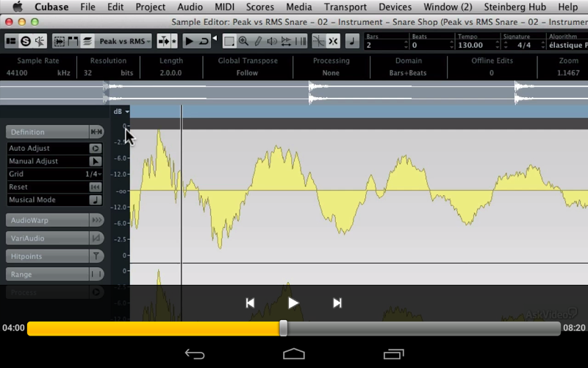Toggle the Sample Editor Inspector layout button
The image size is (588, 368).
(11, 41)
